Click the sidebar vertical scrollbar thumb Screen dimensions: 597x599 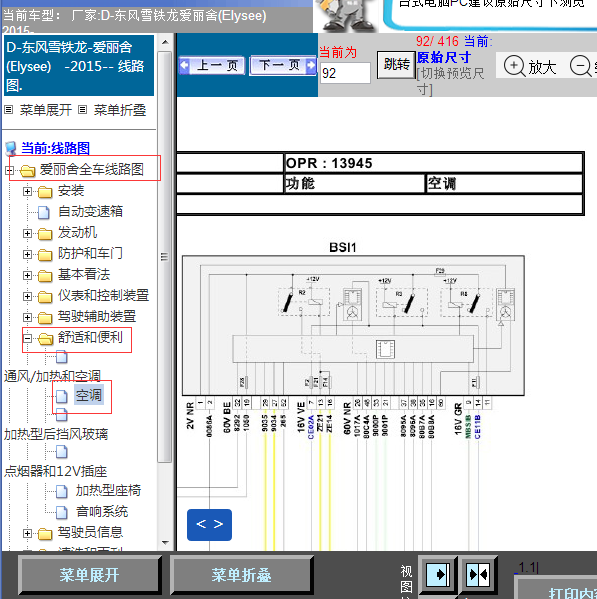165,257
